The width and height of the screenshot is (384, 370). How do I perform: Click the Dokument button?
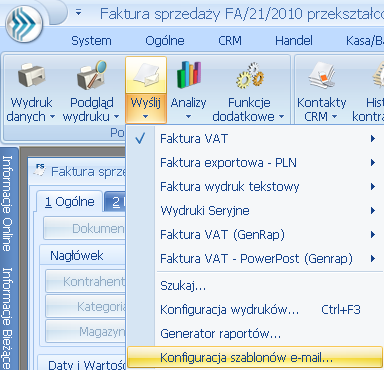[x=85, y=228]
